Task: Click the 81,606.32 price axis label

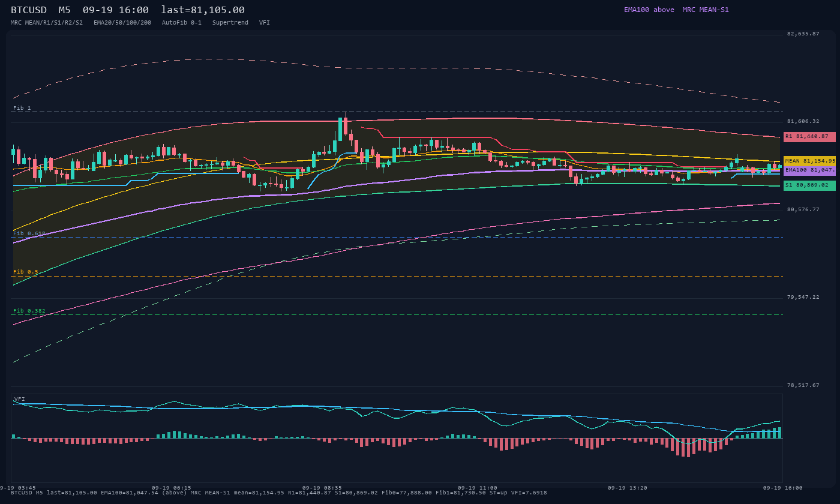Action: (x=803, y=121)
